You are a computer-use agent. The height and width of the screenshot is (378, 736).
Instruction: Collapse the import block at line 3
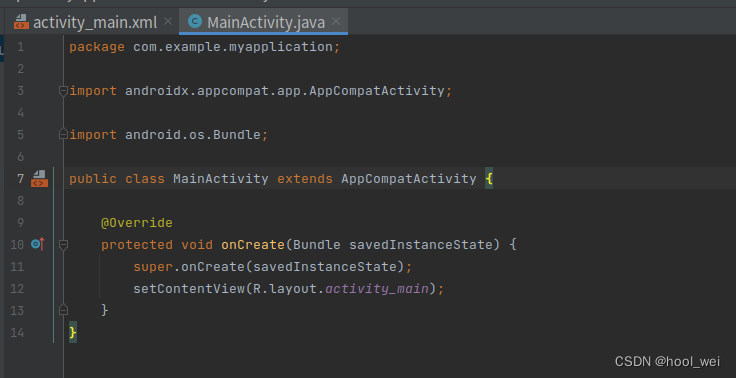tap(63, 91)
